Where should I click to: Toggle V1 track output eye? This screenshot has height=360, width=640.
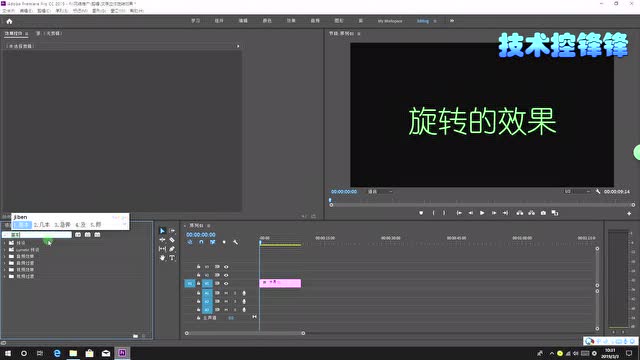click(226, 283)
